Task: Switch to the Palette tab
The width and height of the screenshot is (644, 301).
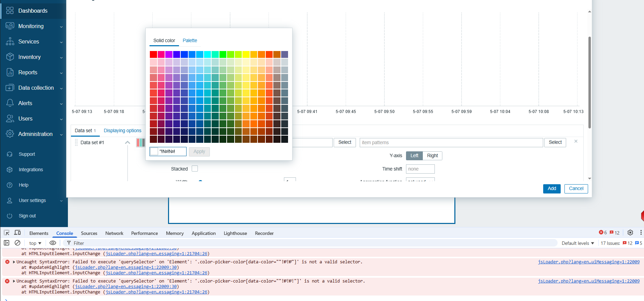Action: coord(190,40)
